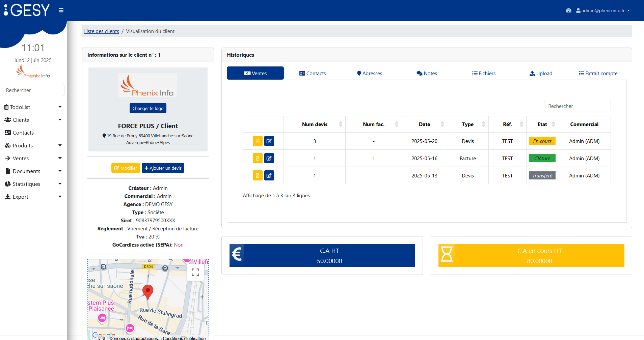Focus the sidebar Rechercher field

tap(33, 90)
